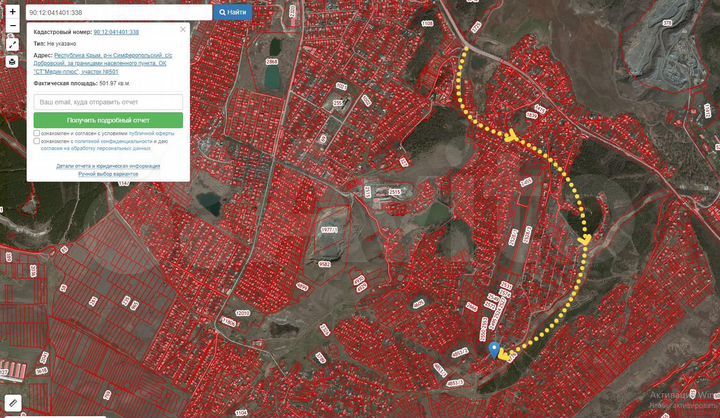Select map parcel labeled 2868
The image size is (720, 418).
coord(272,61)
